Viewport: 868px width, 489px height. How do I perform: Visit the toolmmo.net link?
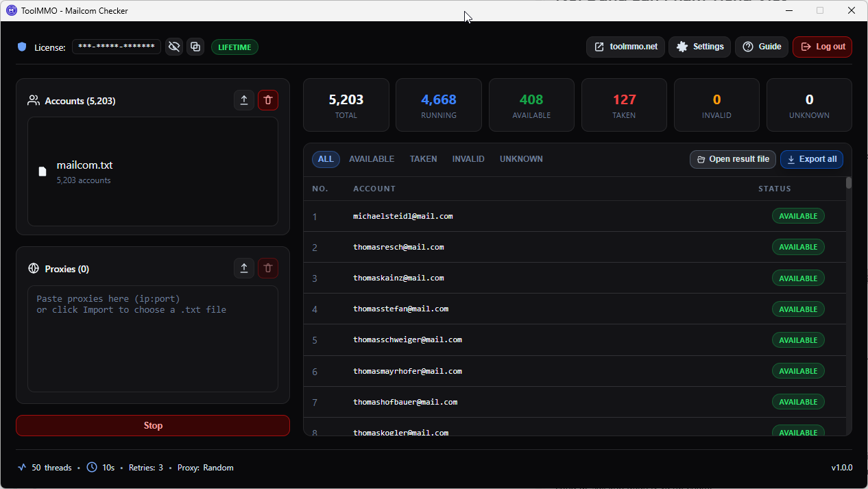pyautogui.click(x=625, y=47)
